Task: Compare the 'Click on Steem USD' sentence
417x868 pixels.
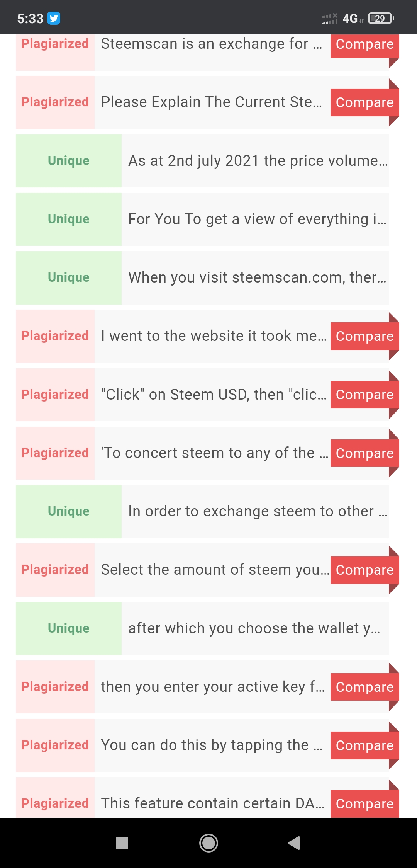Action: [x=364, y=395]
